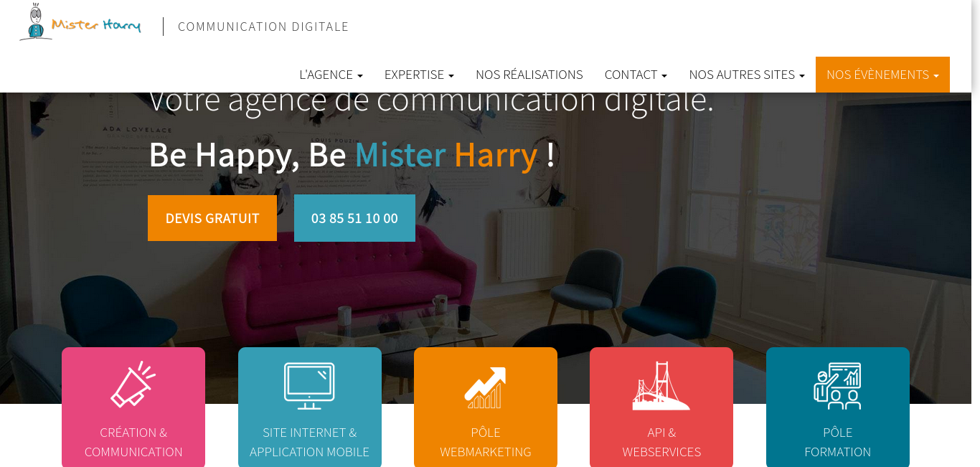980x467 pixels.
Task: Select the PÔLE FORMATION tile label
Action: pos(837,442)
